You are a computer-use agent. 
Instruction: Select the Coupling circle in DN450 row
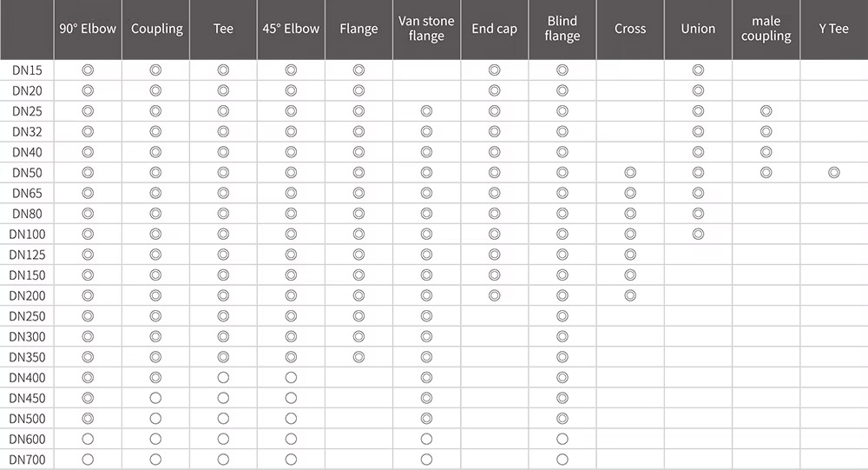tap(155, 398)
